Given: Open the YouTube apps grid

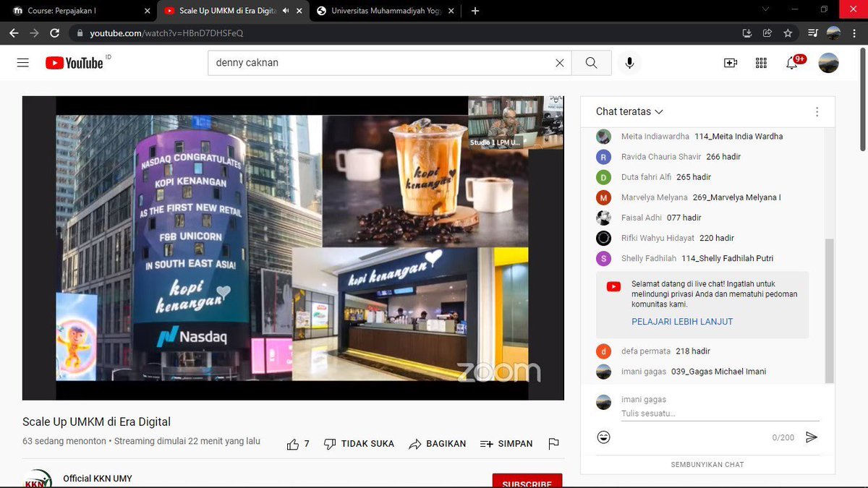Looking at the screenshot, I should (x=761, y=63).
